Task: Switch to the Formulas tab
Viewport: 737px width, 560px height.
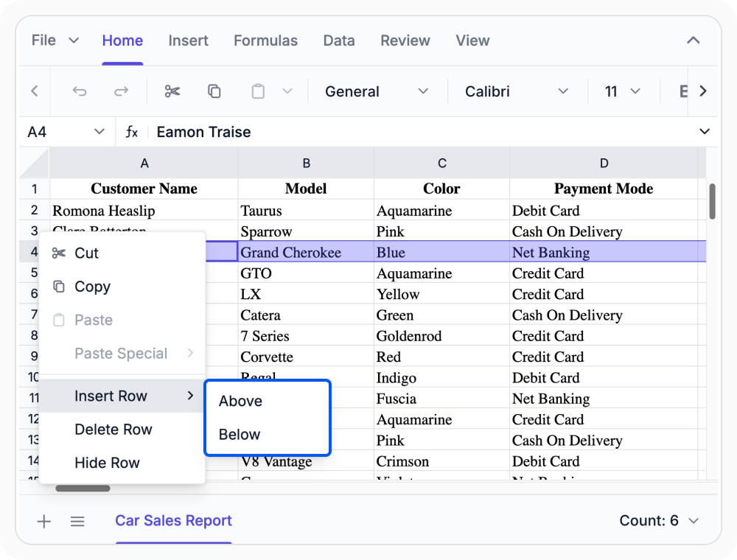Action: pos(265,41)
